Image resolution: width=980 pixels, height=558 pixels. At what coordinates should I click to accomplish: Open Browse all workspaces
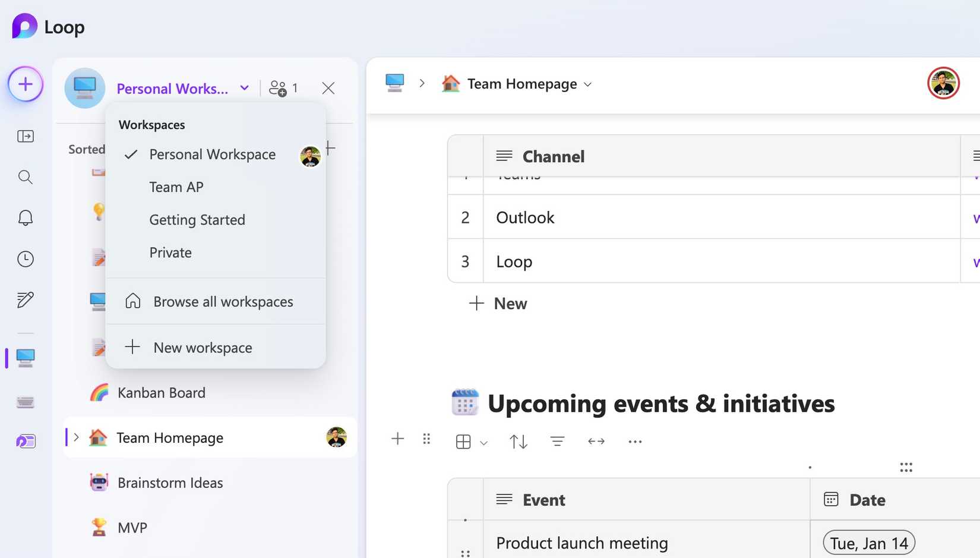click(x=223, y=301)
